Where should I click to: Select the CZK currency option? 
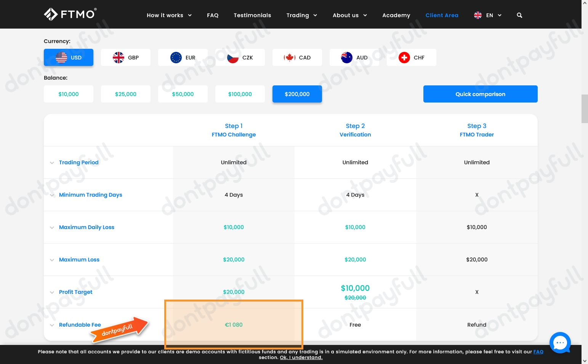click(x=240, y=57)
